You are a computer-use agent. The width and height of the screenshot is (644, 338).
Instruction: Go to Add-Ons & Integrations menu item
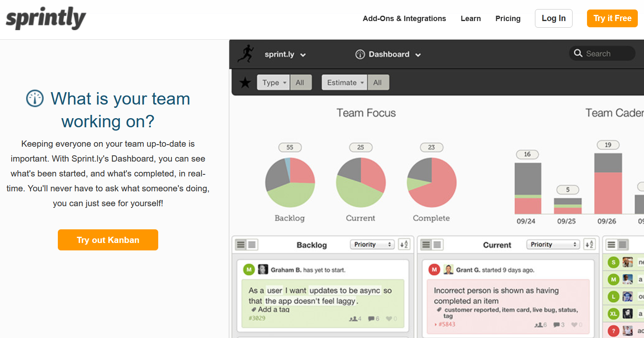404,19
